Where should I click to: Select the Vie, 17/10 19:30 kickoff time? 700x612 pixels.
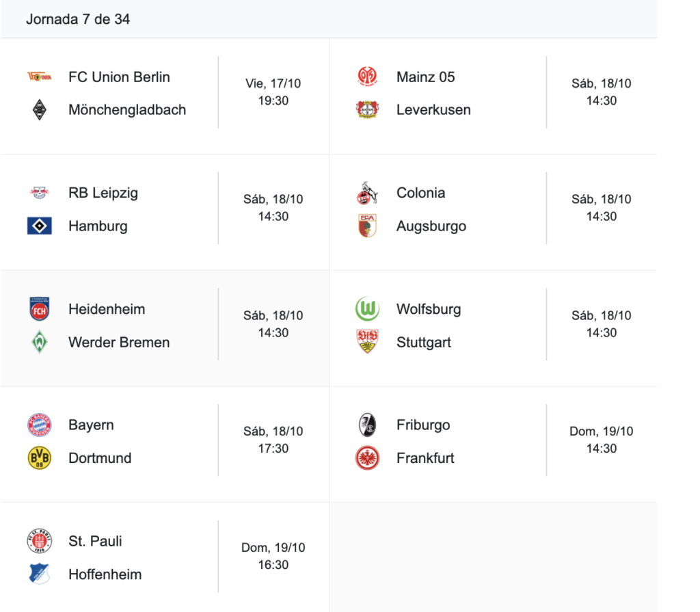(x=273, y=92)
